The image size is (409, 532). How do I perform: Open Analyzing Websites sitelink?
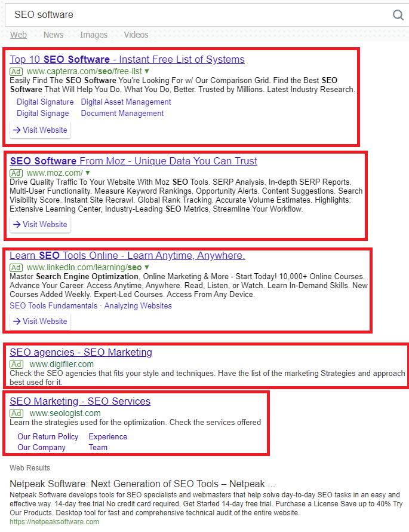coord(138,305)
